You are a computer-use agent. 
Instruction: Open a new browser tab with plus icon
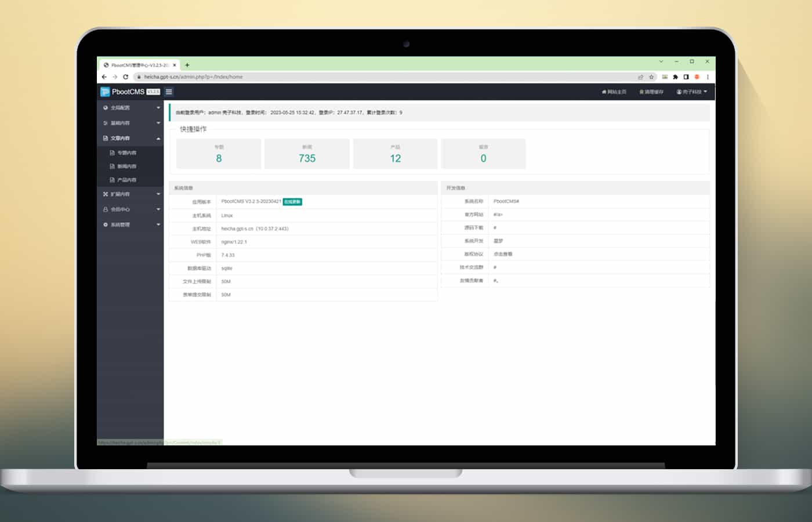click(x=187, y=65)
